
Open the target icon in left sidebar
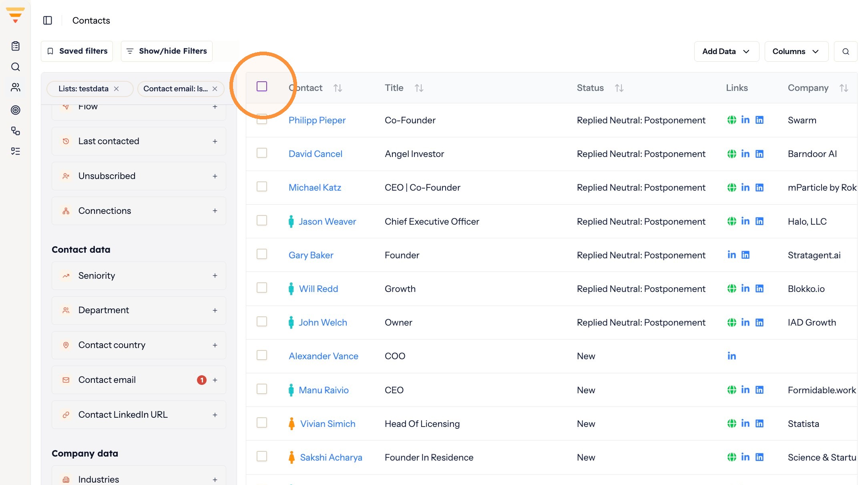16,110
